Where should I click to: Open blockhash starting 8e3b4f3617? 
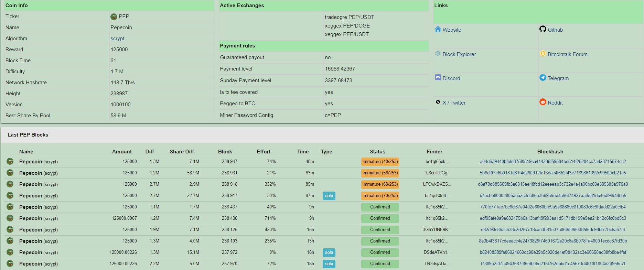click(x=553, y=241)
